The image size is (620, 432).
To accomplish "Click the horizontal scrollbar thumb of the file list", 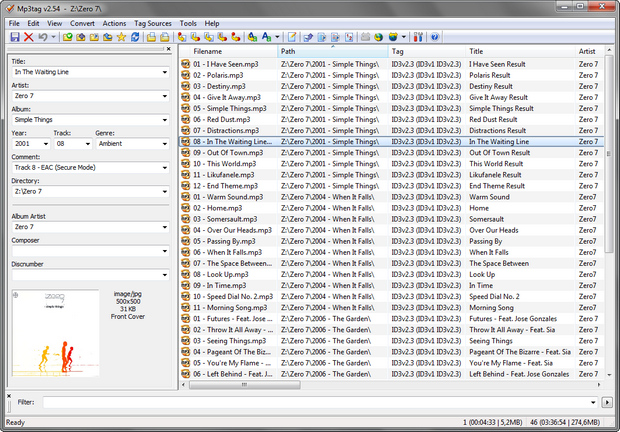I will [x=245, y=385].
